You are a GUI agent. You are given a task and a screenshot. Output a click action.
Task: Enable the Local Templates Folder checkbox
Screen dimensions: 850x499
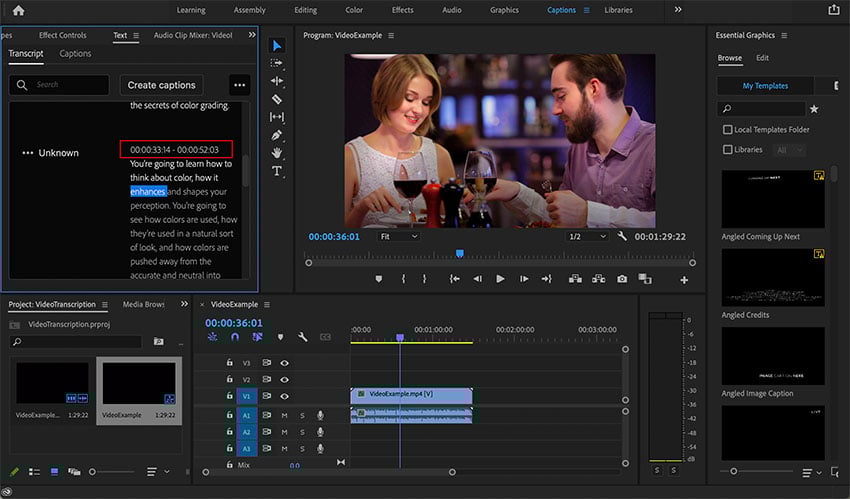pyautogui.click(x=728, y=130)
